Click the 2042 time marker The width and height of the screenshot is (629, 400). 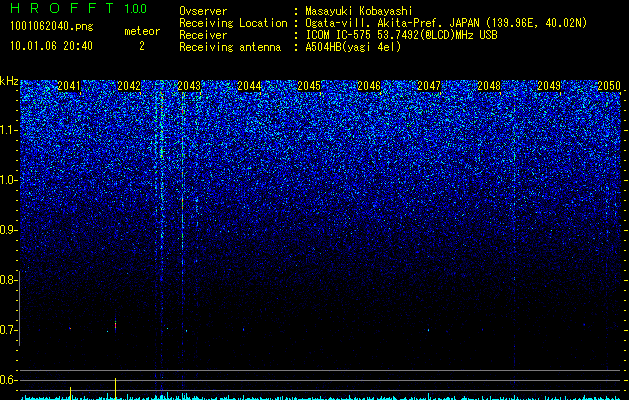[129, 86]
